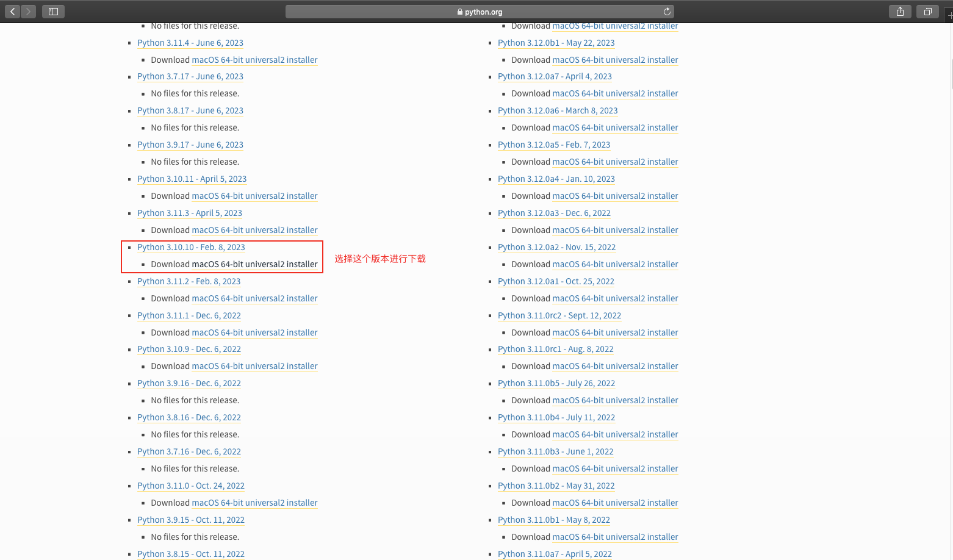Open the Python 3.8.17 - June 6, 2023 release
953x560 pixels.
[x=190, y=110]
